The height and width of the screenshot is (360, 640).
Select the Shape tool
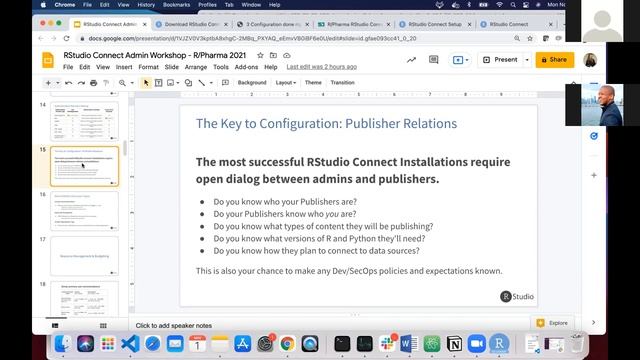point(188,83)
